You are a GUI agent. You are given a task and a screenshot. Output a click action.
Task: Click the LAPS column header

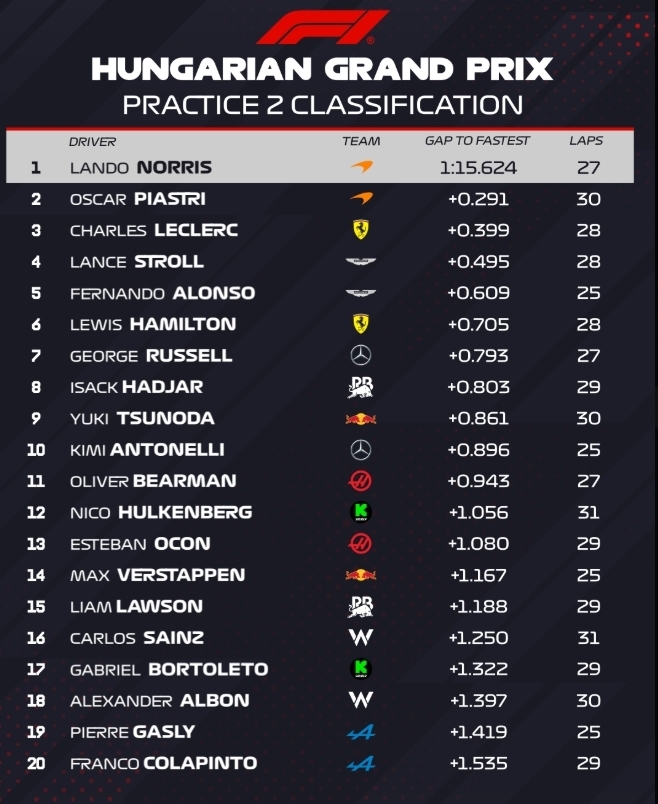[586, 142]
